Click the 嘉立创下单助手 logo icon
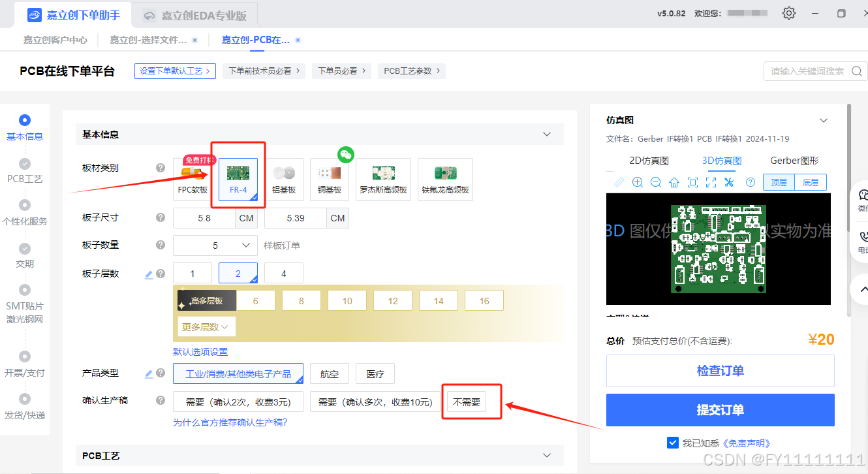Screen dimensions: 868x474 pos(34,14)
